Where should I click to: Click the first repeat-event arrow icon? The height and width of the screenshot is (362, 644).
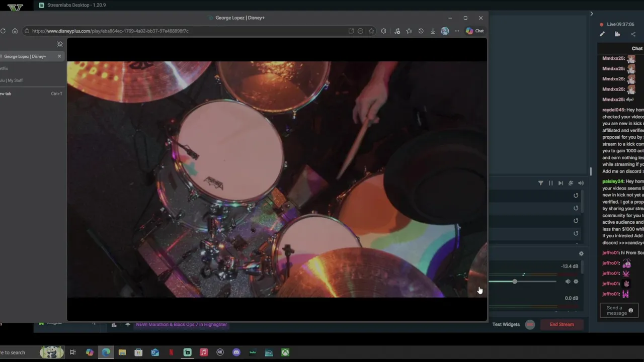[x=576, y=196]
